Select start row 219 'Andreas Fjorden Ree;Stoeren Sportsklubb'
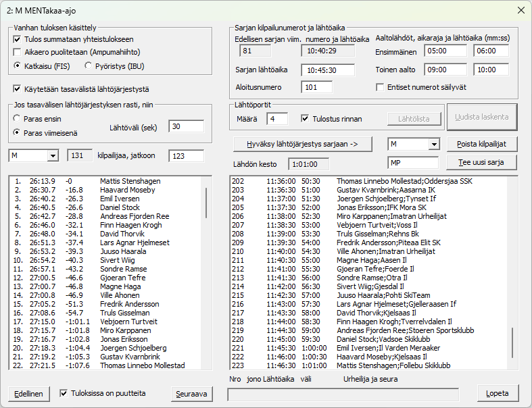The height and width of the screenshot is (408, 532). [x=369, y=330]
